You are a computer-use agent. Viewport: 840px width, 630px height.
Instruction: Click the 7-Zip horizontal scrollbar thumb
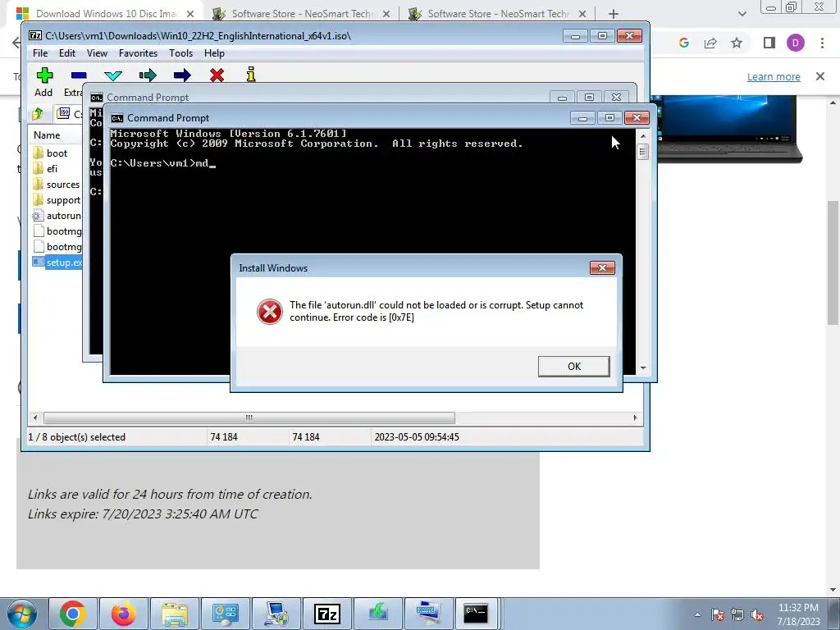click(249, 418)
